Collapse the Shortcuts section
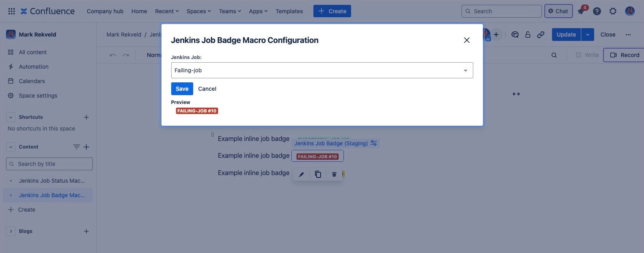Image resolution: width=644 pixels, height=253 pixels. tap(11, 117)
